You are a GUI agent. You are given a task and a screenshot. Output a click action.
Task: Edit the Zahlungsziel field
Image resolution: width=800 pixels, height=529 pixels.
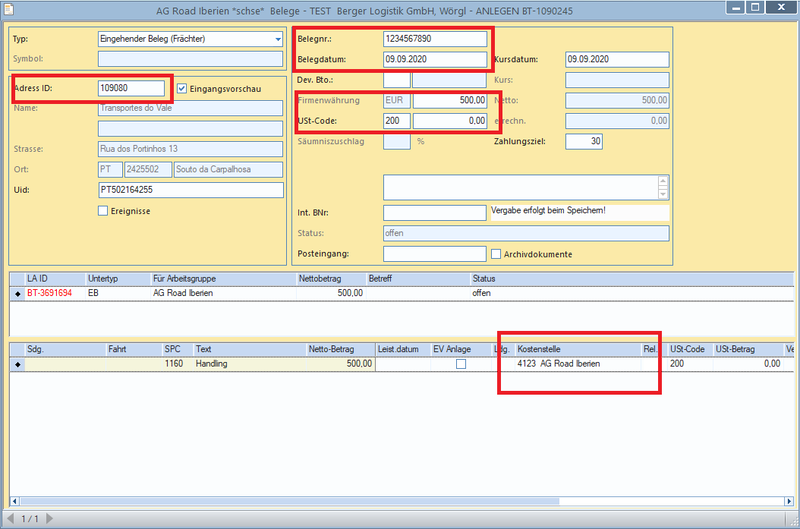(584, 141)
